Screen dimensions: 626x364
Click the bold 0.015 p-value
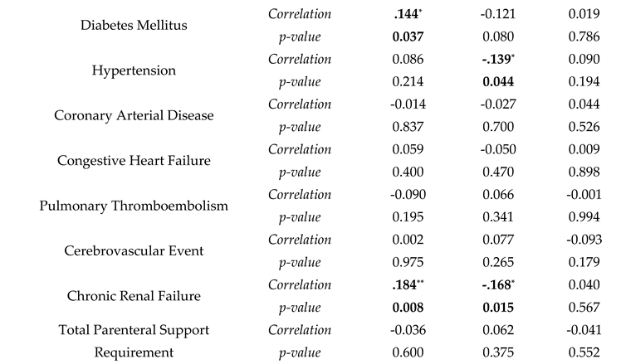[496, 308]
